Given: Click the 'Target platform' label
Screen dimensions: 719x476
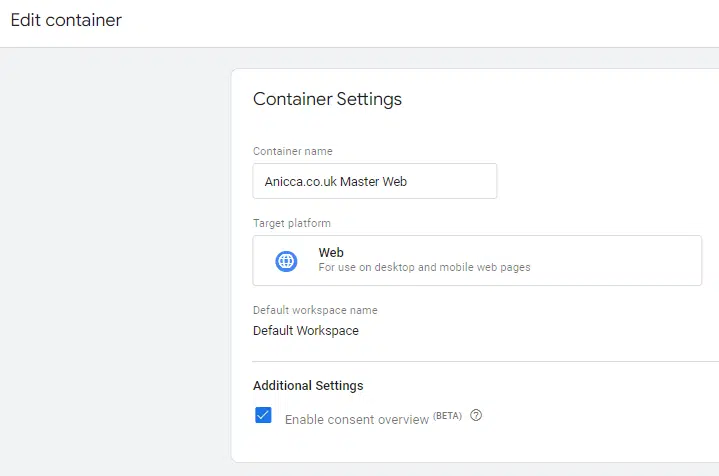Looking at the screenshot, I should coord(292,223).
